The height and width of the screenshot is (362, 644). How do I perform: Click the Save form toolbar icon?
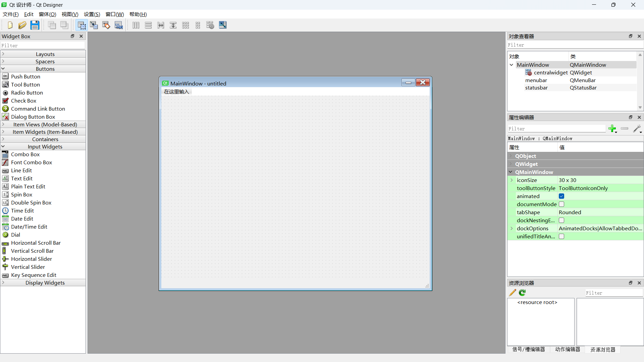coord(35,25)
